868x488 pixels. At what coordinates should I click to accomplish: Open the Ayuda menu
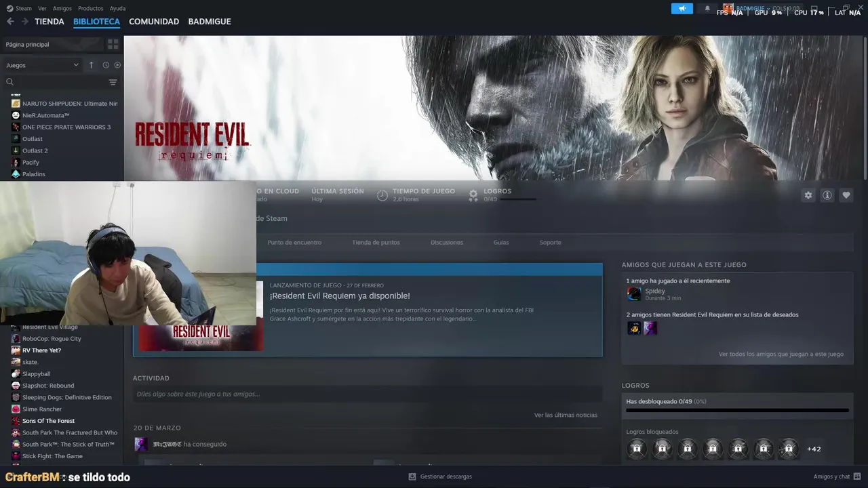117,8
